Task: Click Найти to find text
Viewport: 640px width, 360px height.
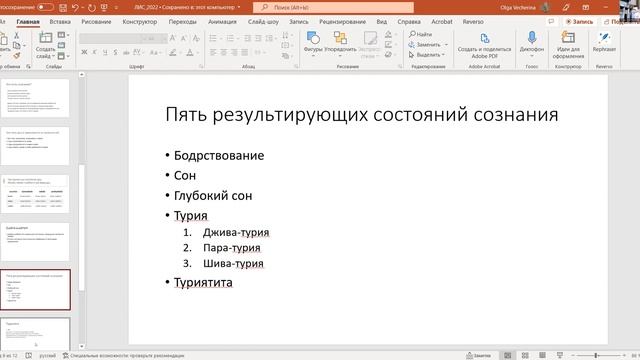Action: (421, 34)
